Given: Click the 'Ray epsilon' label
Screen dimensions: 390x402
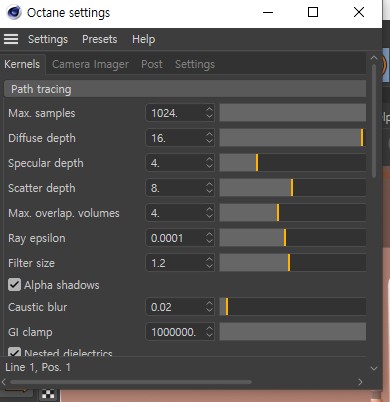Looking at the screenshot, I should point(37,238).
